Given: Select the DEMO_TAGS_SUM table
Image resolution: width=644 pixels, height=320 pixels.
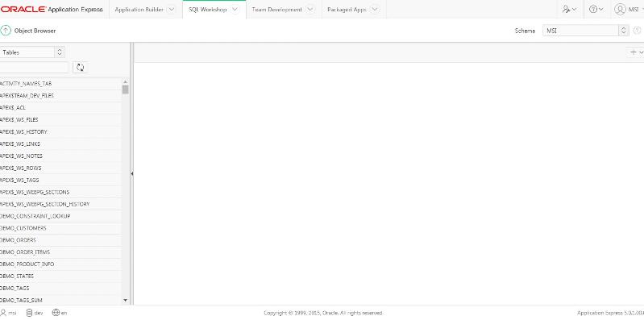Looking at the screenshot, I should pyautogui.click(x=60, y=301).
